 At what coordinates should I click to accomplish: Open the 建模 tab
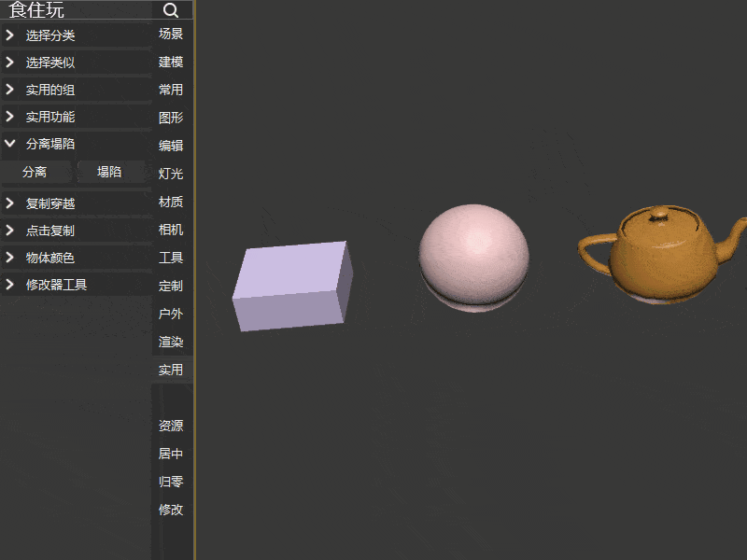(x=171, y=62)
